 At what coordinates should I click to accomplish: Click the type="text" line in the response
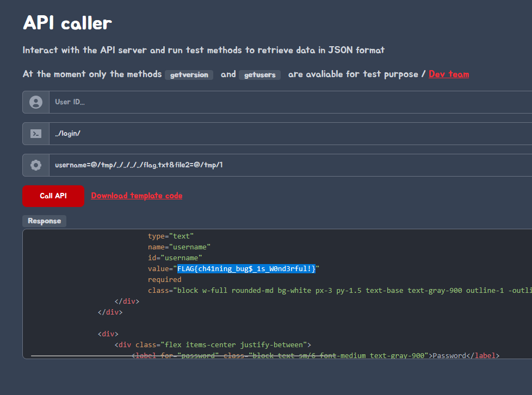pyautogui.click(x=170, y=236)
